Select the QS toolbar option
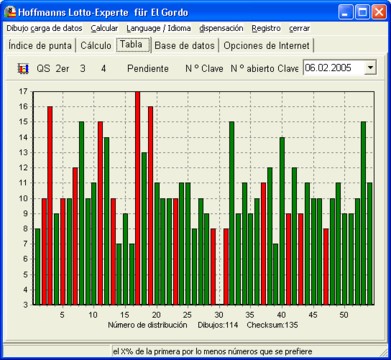This screenshot has height=360, width=391. point(43,69)
